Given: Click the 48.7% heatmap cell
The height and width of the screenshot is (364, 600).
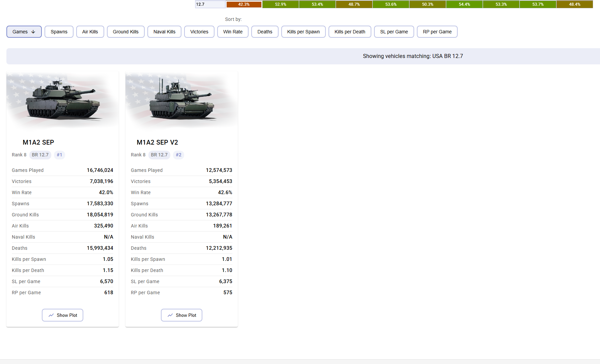Looking at the screenshot, I should click(354, 4).
